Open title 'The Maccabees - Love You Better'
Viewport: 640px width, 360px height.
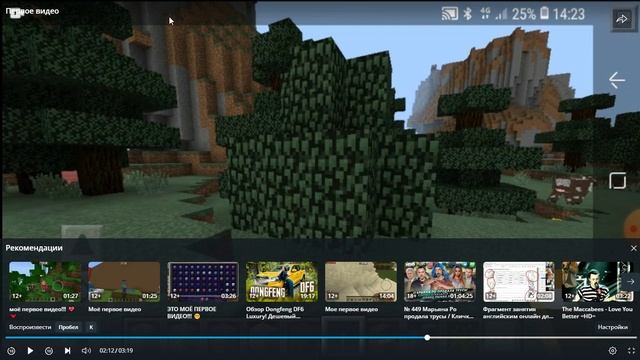tap(597, 313)
